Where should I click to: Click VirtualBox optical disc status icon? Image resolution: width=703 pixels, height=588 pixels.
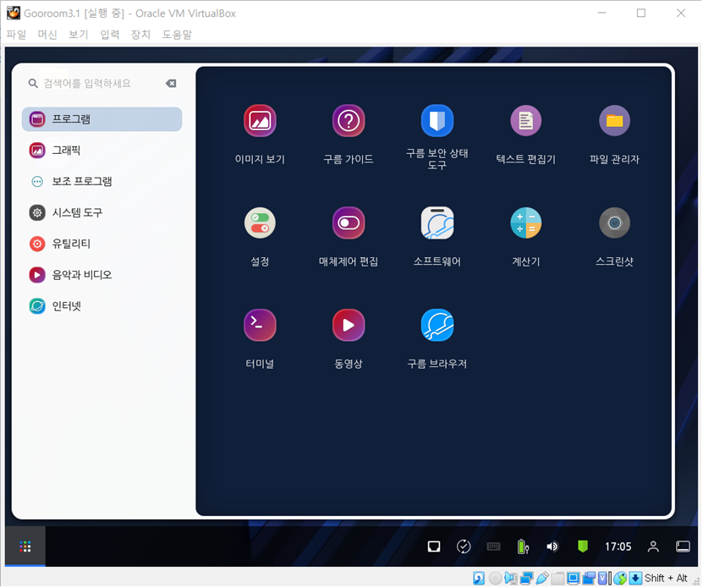497,580
